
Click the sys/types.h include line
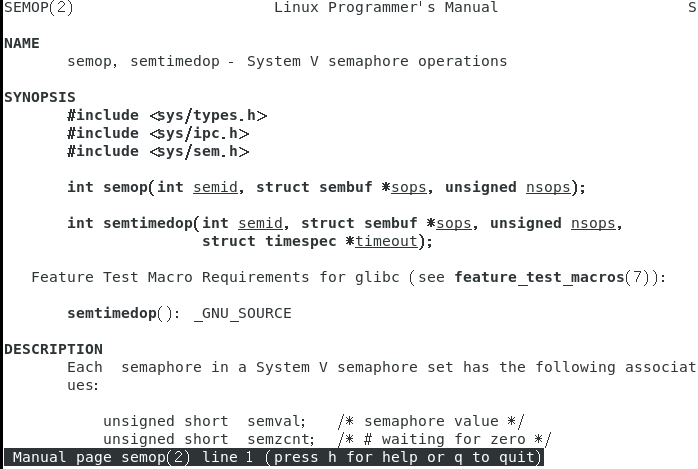[167, 116]
